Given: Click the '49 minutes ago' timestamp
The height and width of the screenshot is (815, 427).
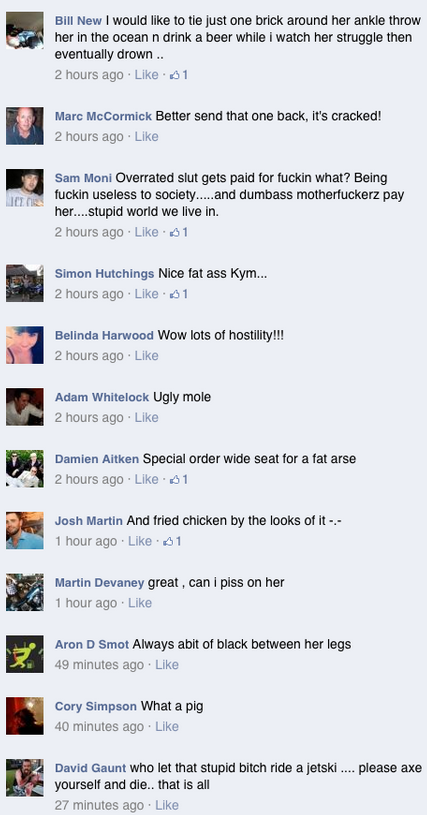Looking at the screenshot, I should pos(99,665).
